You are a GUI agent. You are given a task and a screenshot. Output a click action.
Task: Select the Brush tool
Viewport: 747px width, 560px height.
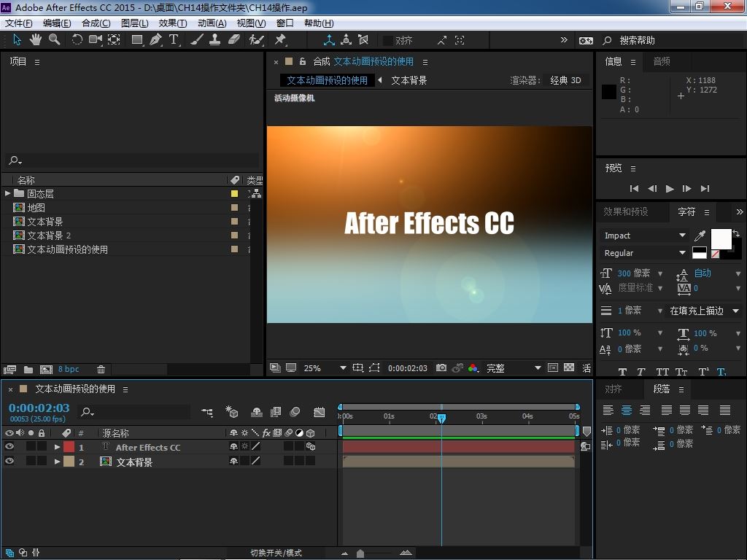point(196,40)
